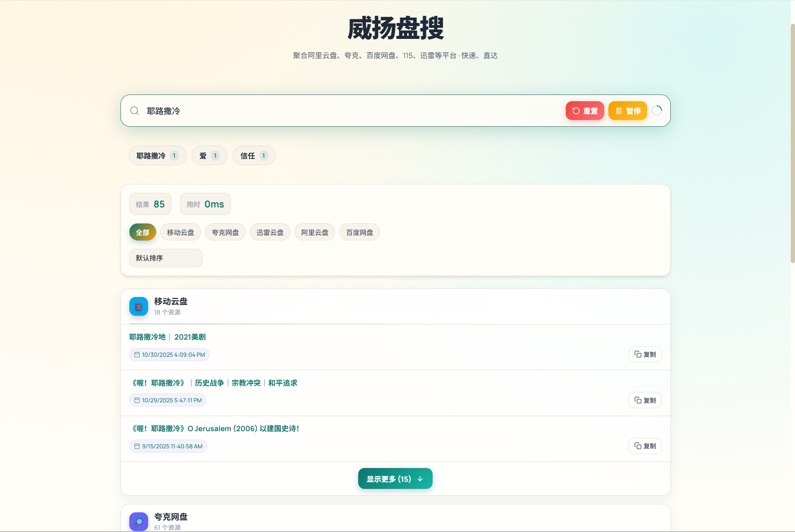
Task: Select the 爱 history tag
Action: click(x=209, y=156)
